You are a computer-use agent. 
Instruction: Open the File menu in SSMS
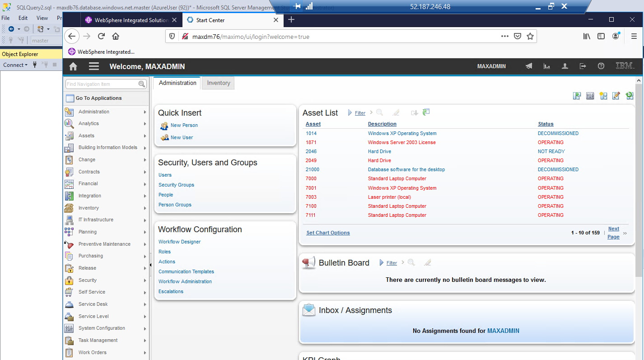coord(5,18)
